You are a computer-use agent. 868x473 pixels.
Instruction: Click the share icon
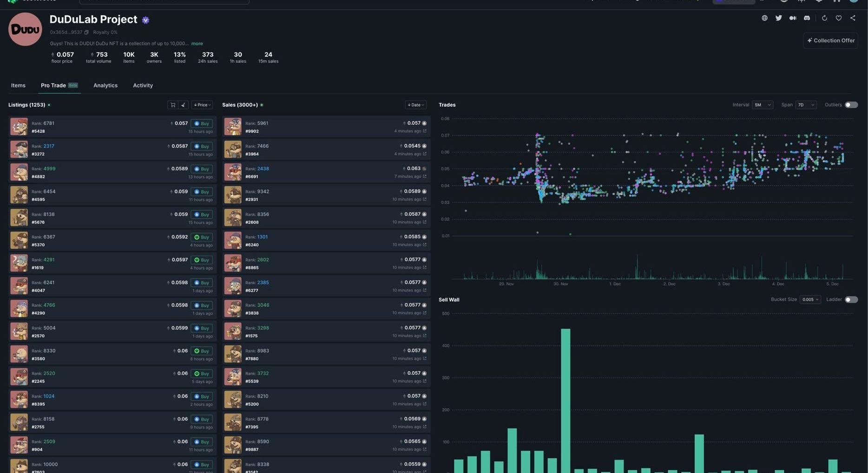click(x=853, y=18)
